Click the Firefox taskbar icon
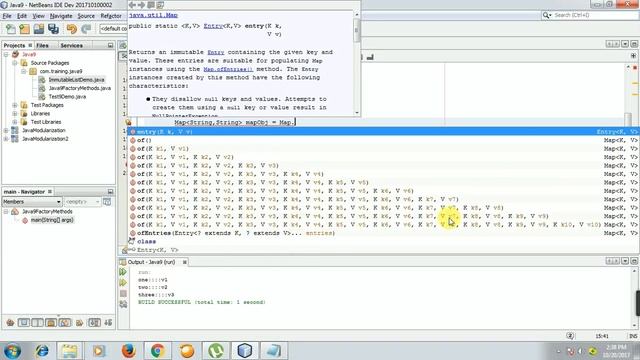 [x=128, y=351]
